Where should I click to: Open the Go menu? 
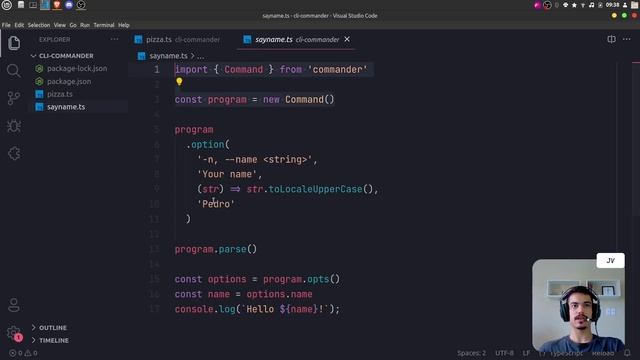[x=73, y=25]
